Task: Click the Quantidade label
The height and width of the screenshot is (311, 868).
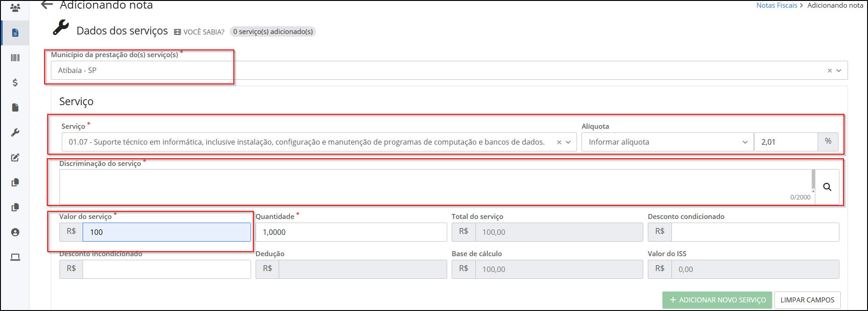Action: (x=275, y=217)
